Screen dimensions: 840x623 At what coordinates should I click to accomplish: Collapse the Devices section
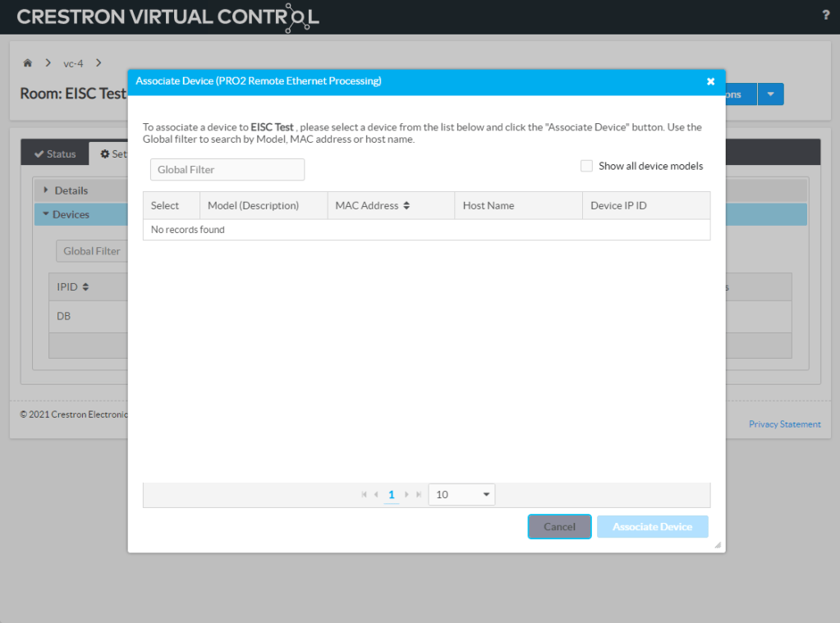click(71, 214)
